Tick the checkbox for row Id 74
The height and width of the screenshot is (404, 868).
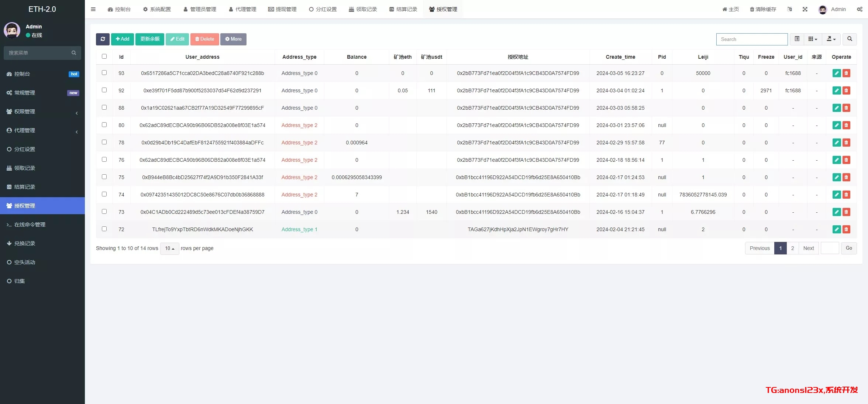point(104,194)
